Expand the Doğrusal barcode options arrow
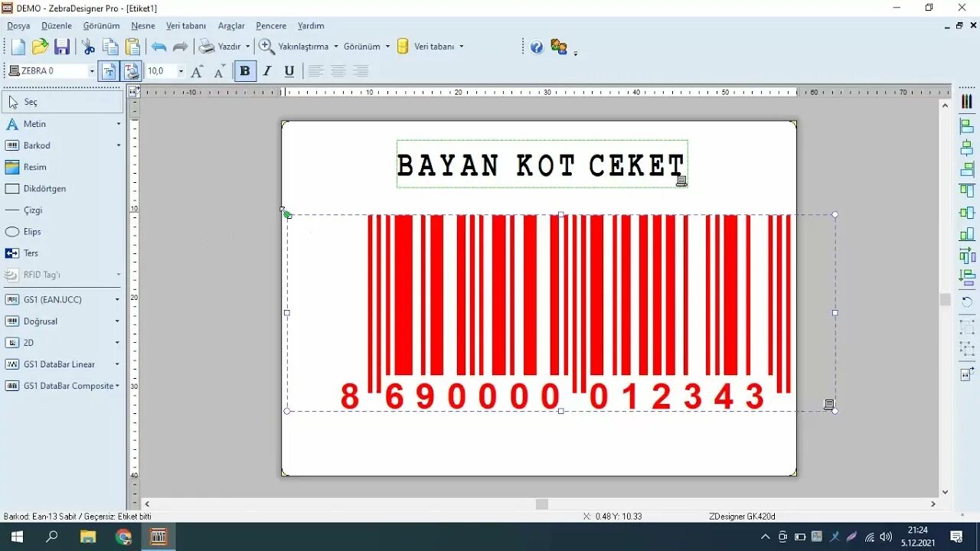Viewport: 980px width, 551px height. 117,321
